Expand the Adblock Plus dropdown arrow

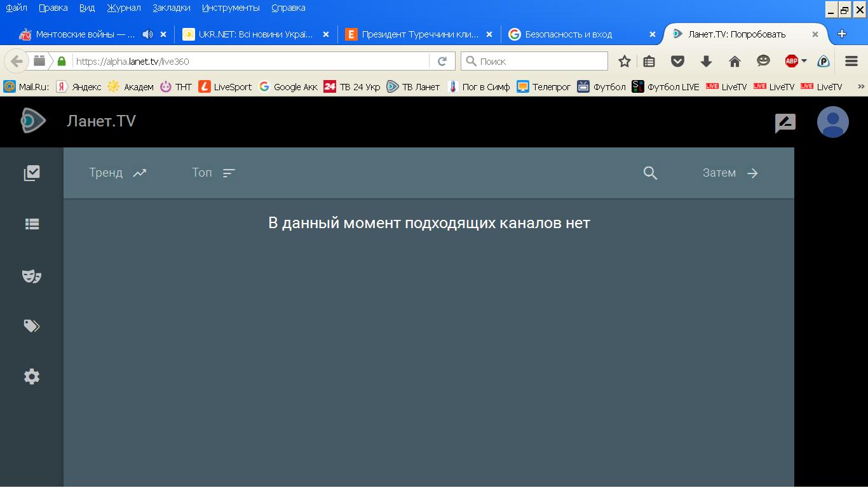click(804, 61)
